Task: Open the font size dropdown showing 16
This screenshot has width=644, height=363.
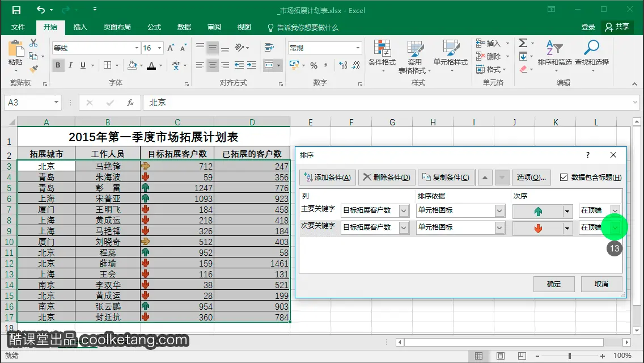Action: click(x=159, y=48)
